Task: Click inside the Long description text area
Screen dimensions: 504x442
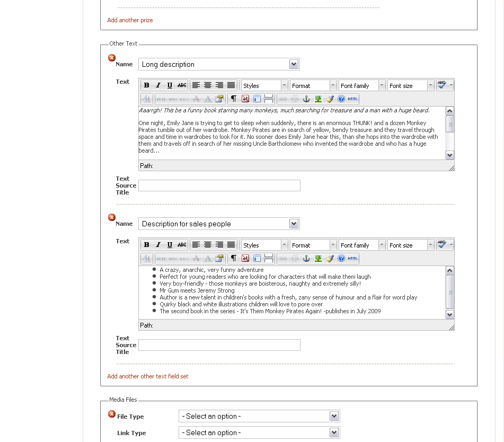Action: pyautogui.click(x=292, y=133)
